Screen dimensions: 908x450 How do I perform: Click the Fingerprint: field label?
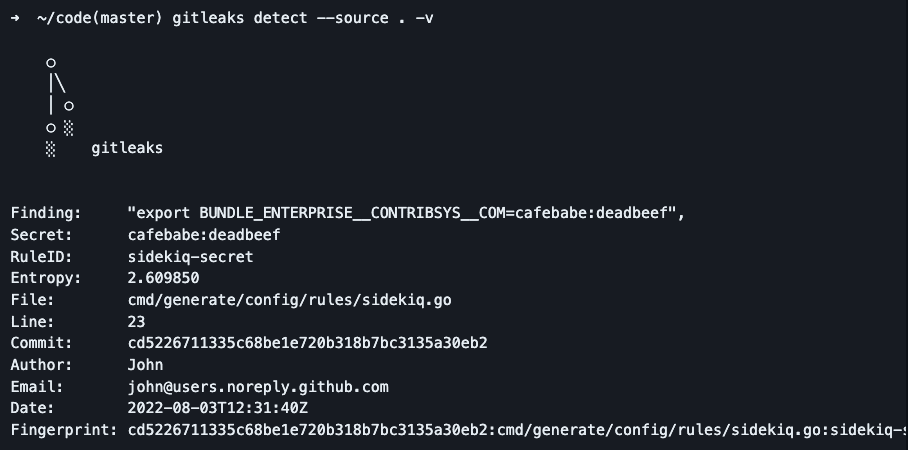(62, 430)
